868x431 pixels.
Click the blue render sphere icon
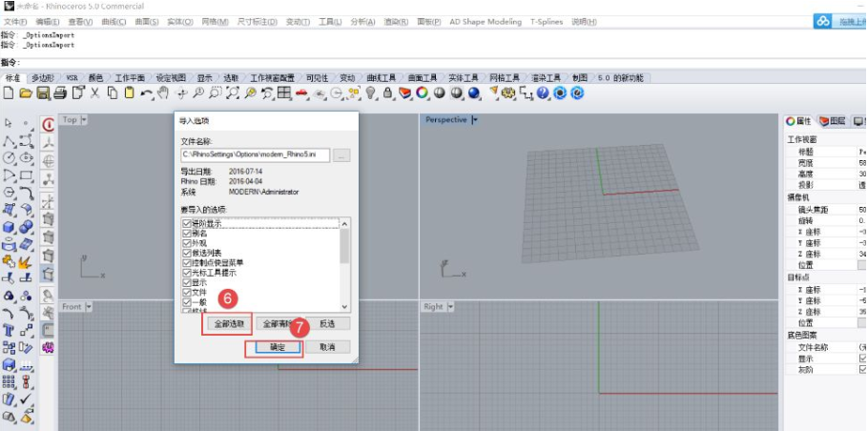coord(474,92)
